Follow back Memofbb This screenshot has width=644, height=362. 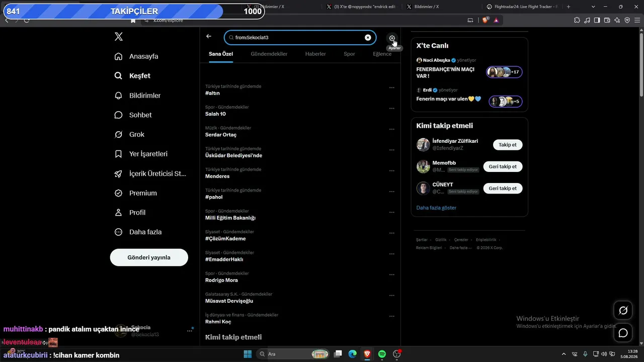[x=503, y=166]
